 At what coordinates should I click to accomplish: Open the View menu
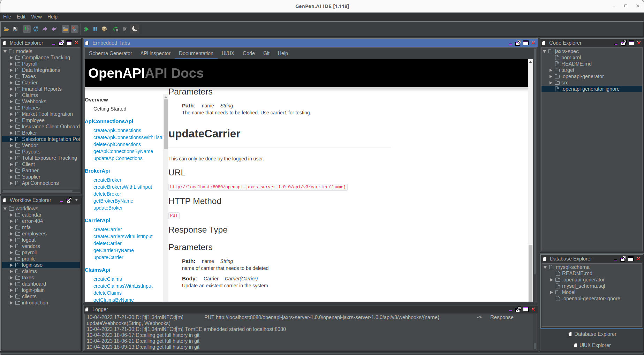(36, 17)
